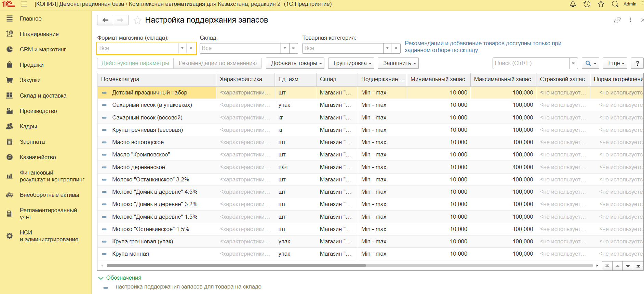The image size is (644, 294).
Task: Click the horizontal scrollbar of the table
Action: click(x=236, y=266)
